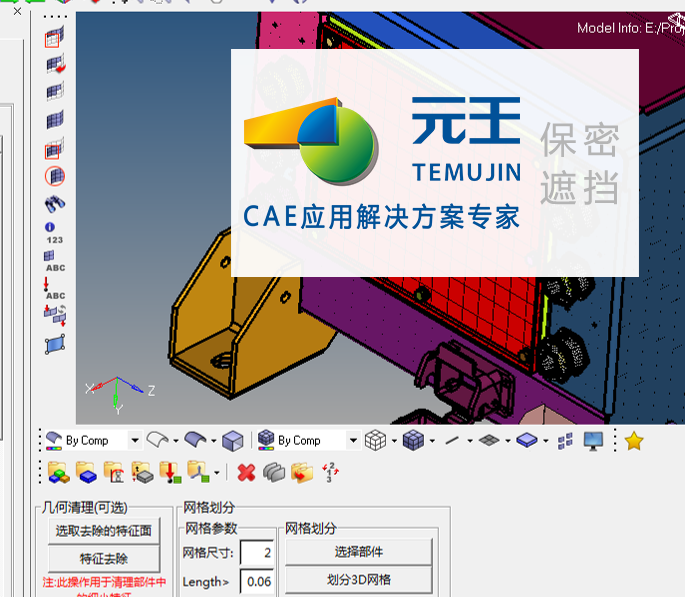The height and width of the screenshot is (597, 685).
Task: Open the Find tool binoculars icon
Action: pyautogui.click(x=55, y=204)
